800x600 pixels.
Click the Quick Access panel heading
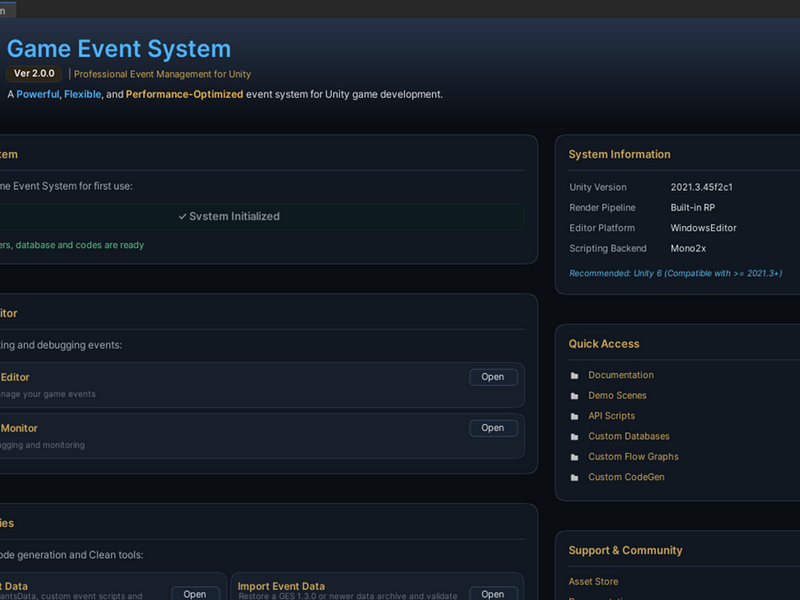point(604,344)
